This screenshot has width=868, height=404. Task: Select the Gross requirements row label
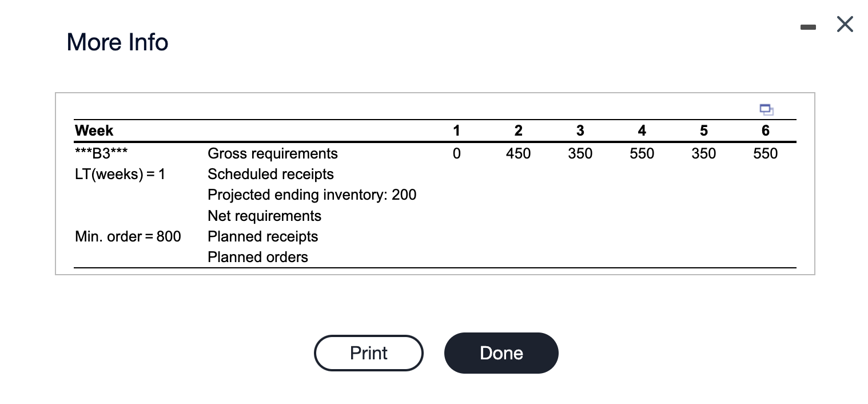click(x=273, y=153)
